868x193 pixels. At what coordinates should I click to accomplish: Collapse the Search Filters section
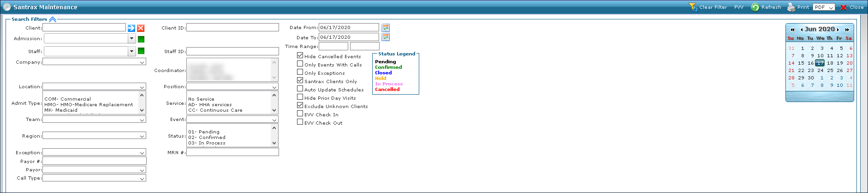pos(53,19)
